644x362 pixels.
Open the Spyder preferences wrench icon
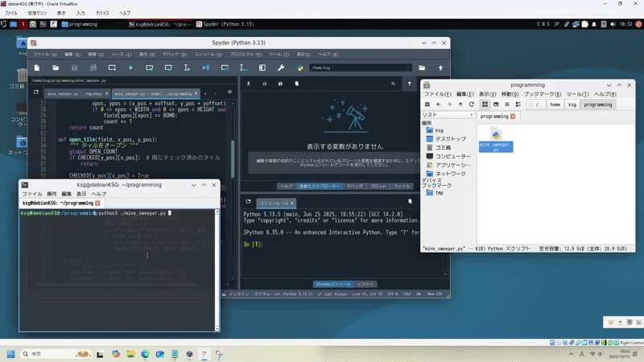coord(281,68)
